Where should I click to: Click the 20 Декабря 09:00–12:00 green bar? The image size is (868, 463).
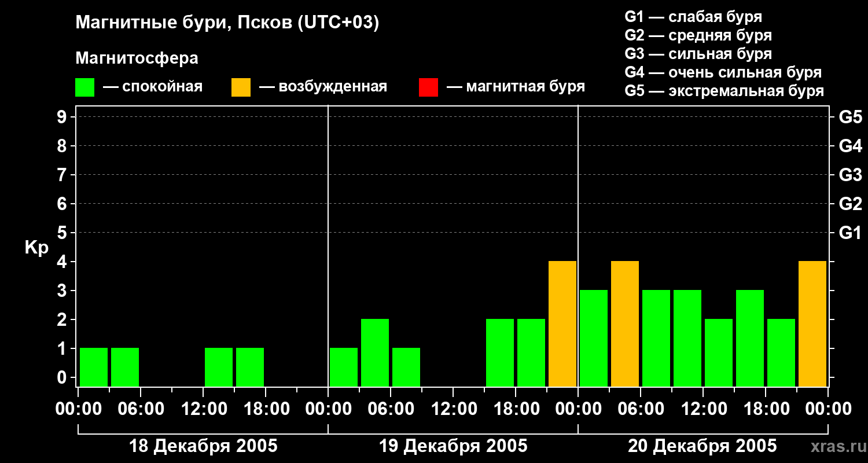687,338
